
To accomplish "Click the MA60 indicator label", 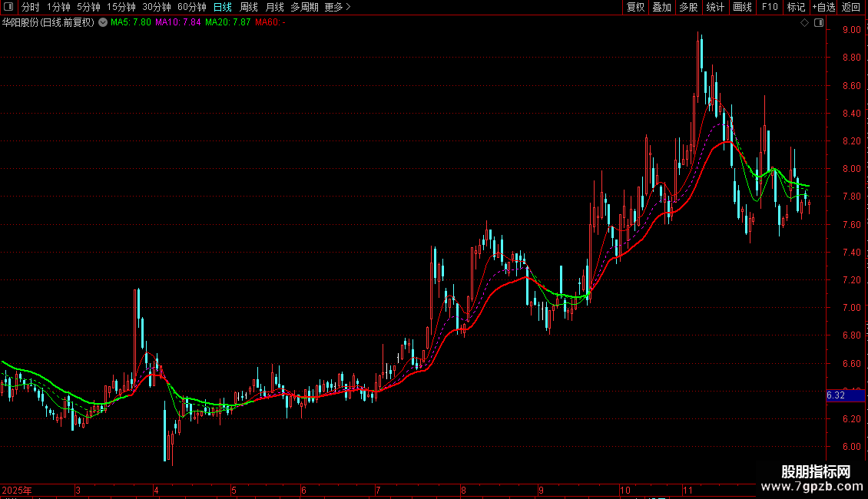I will pos(270,23).
